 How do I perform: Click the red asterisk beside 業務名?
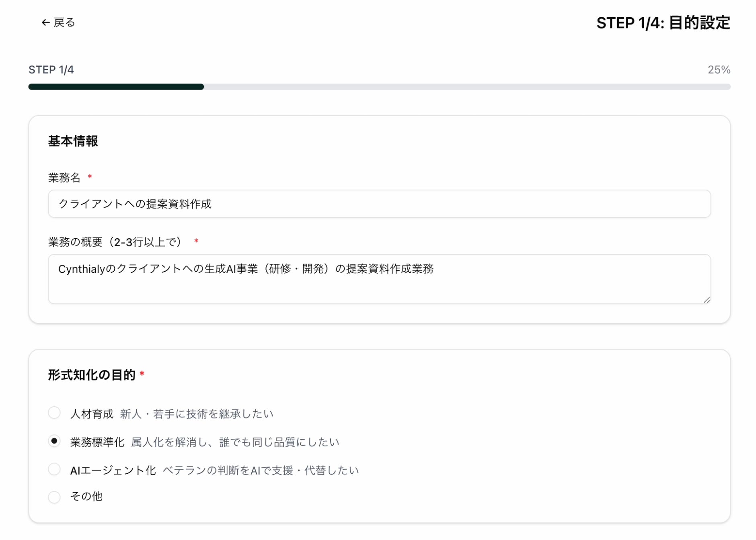90,177
